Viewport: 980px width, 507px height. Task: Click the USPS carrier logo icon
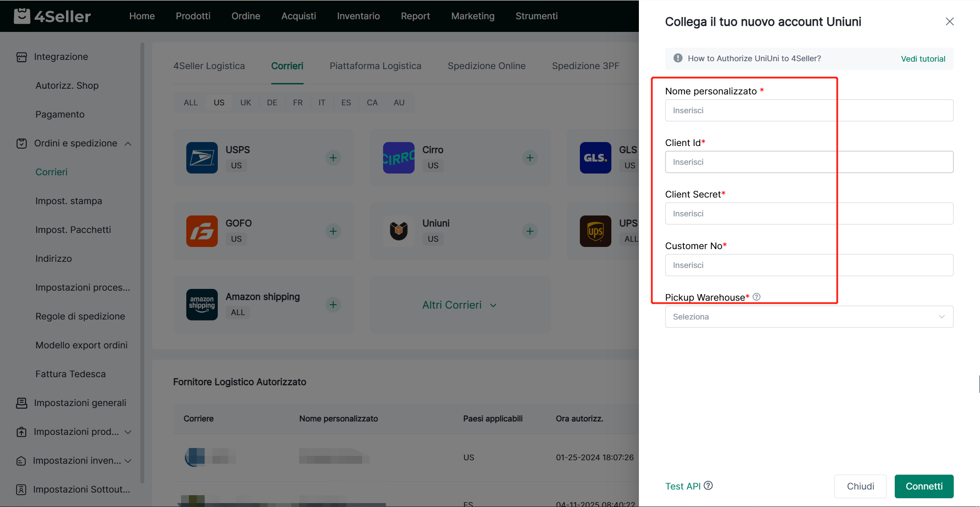coord(202,158)
